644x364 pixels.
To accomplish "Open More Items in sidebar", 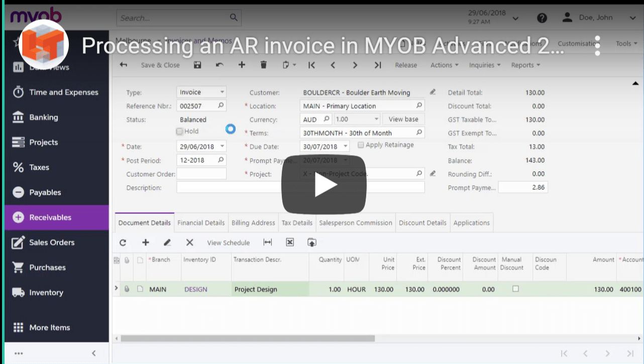I will (x=57, y=327).
